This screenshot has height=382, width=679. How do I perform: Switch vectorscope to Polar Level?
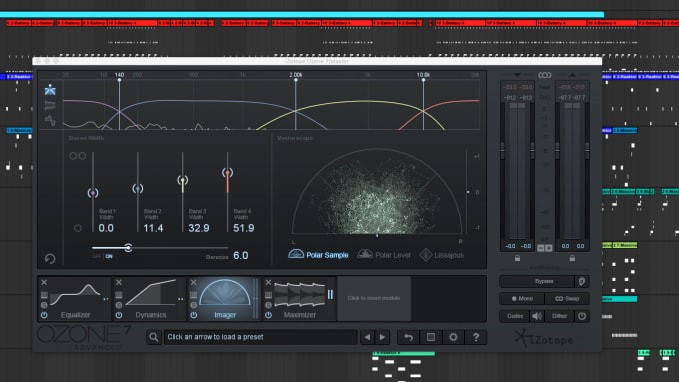[x=384, y=255]
